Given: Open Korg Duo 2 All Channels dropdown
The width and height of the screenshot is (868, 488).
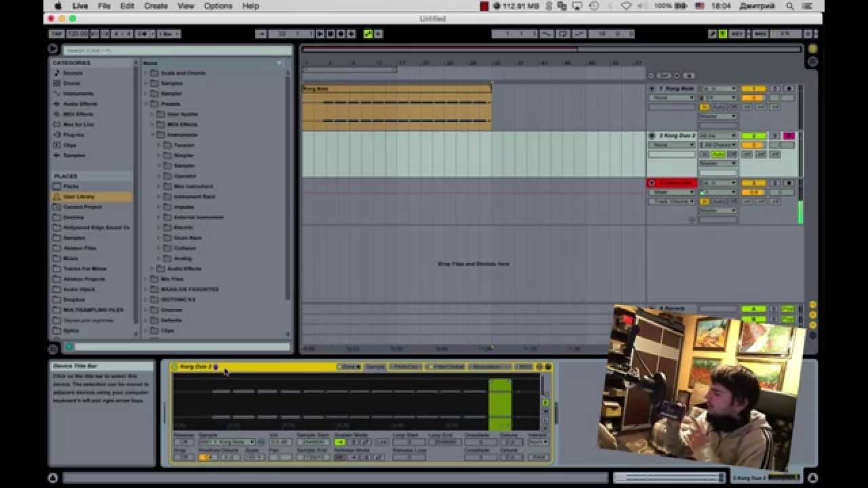Looking at the screenshot, I should [x=717, y=145].
